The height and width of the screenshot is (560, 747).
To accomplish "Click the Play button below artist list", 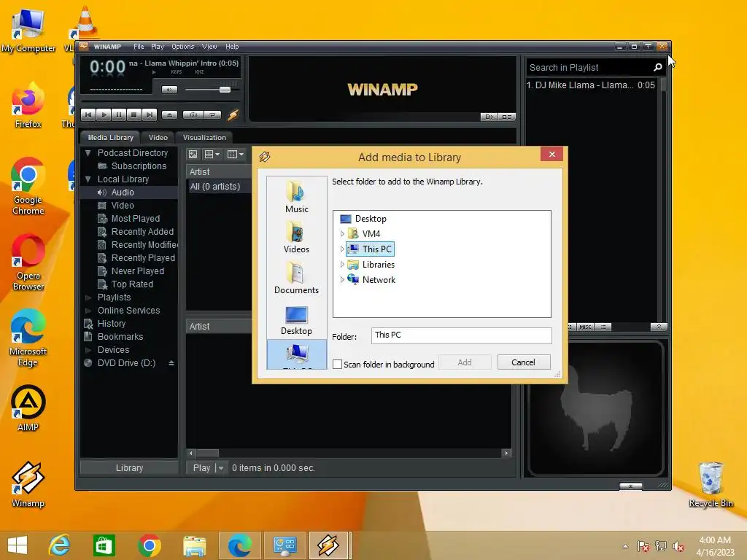I will coord(201,467).
